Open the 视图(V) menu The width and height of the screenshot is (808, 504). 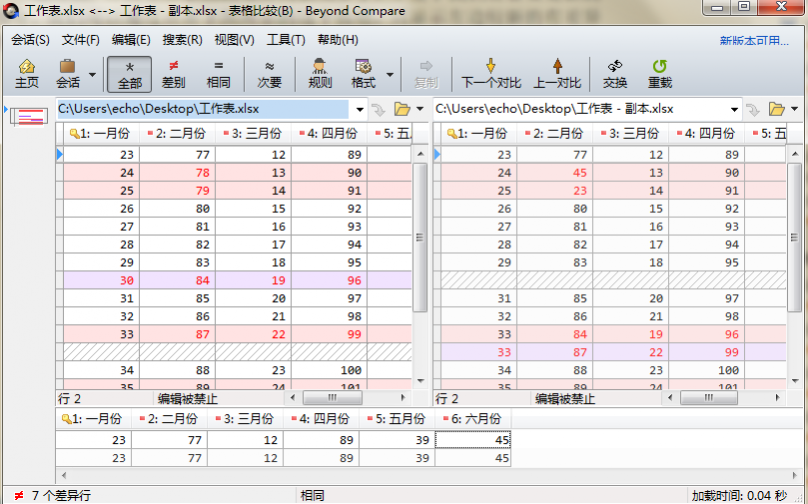point(234,40)
